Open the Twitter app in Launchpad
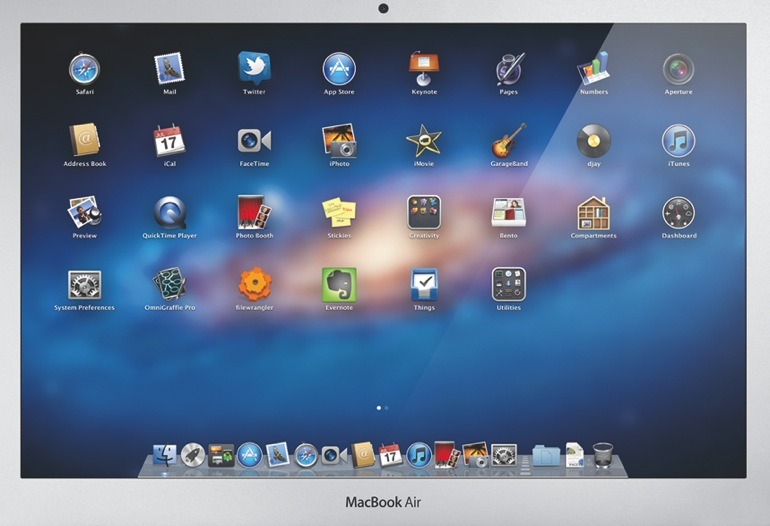 point(254,68)
